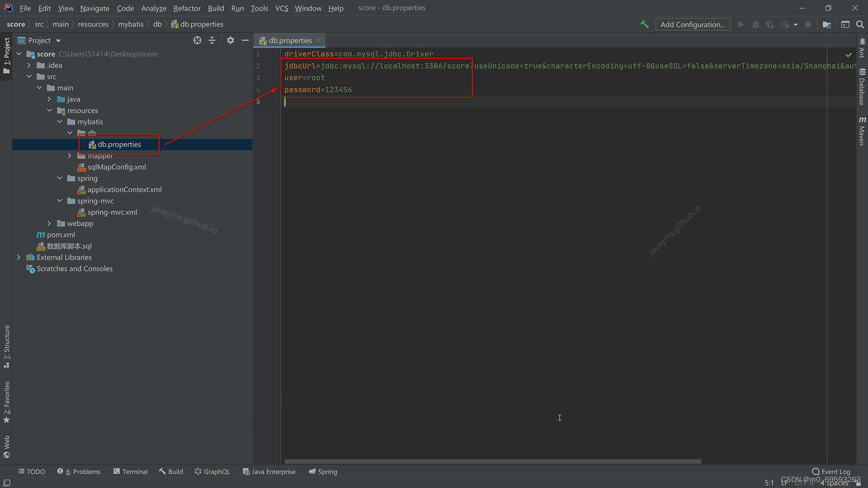Open the Database tool window

point(862,87)
